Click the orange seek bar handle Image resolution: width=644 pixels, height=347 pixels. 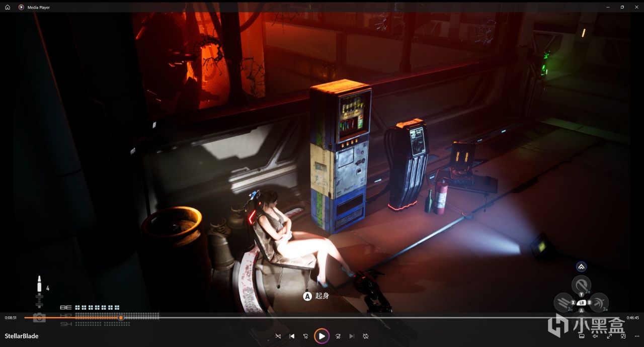tap(121, 318)
